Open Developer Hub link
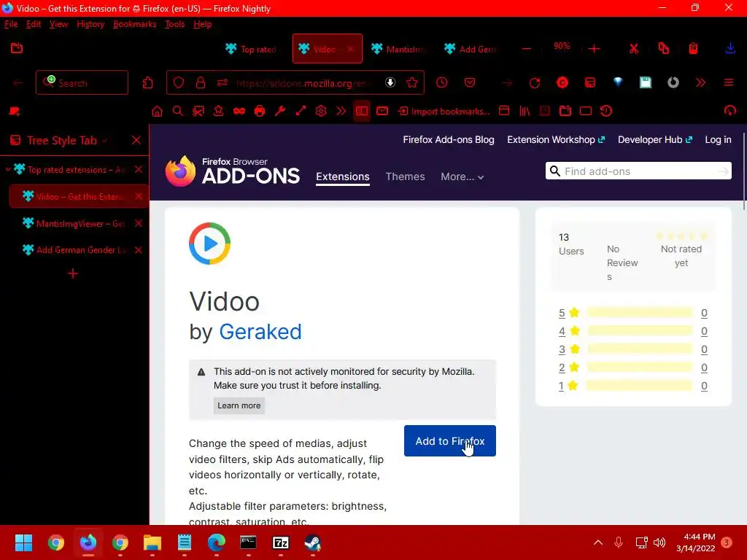 coord(654,140)
